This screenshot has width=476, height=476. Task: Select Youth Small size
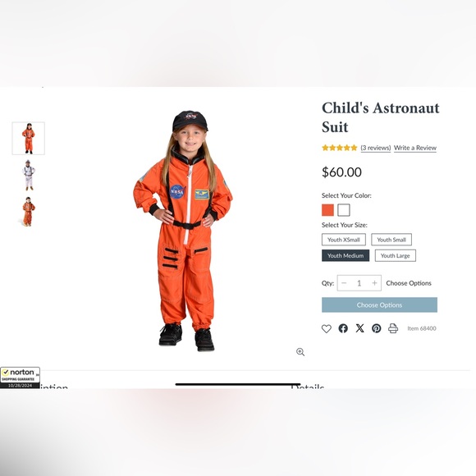click(391, 240)
